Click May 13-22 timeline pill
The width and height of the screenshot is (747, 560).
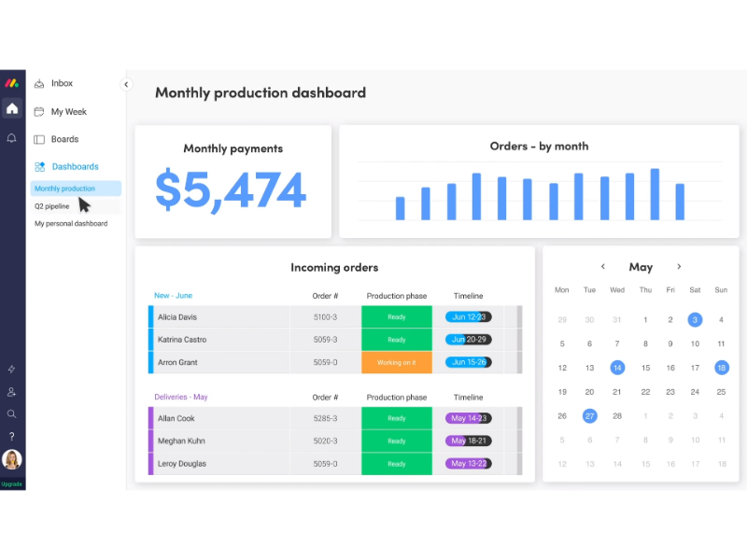469,464
